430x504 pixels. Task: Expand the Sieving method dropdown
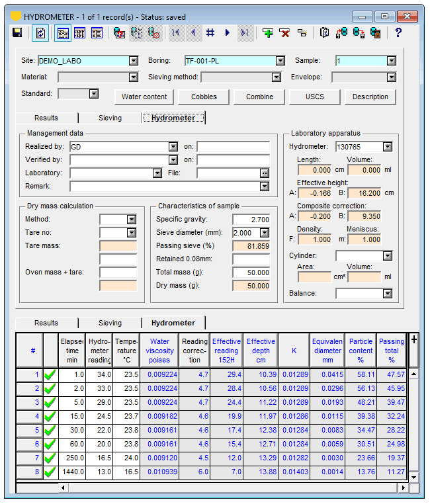(x=276, y=77)
